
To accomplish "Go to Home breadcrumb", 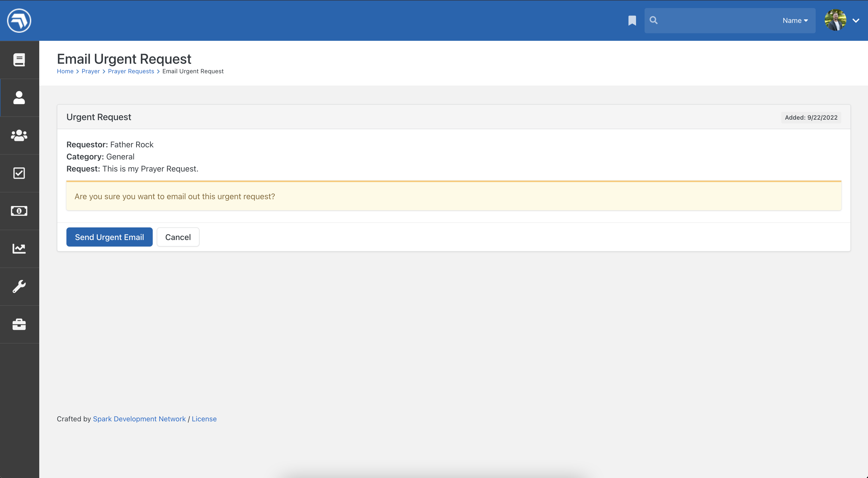I will click(x=65, y=71).
